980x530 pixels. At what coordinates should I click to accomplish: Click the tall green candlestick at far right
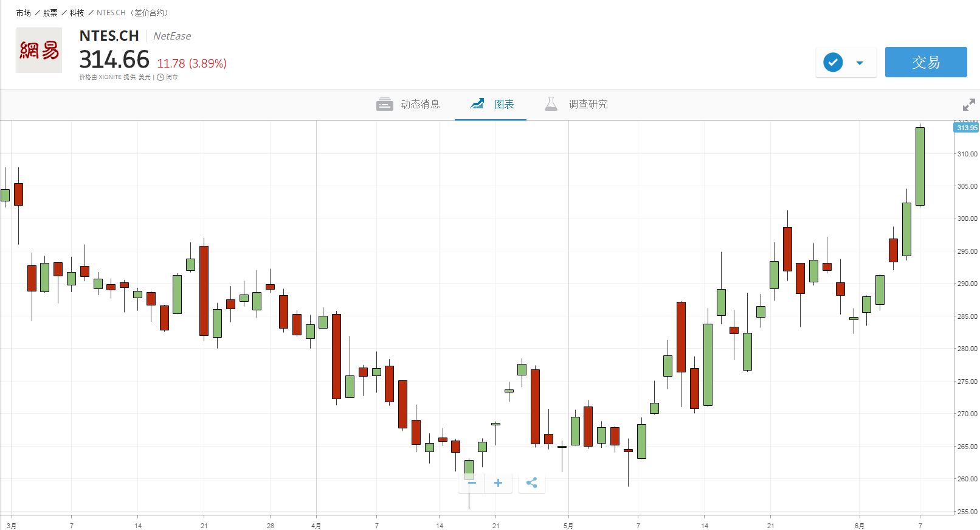[920, 166]
